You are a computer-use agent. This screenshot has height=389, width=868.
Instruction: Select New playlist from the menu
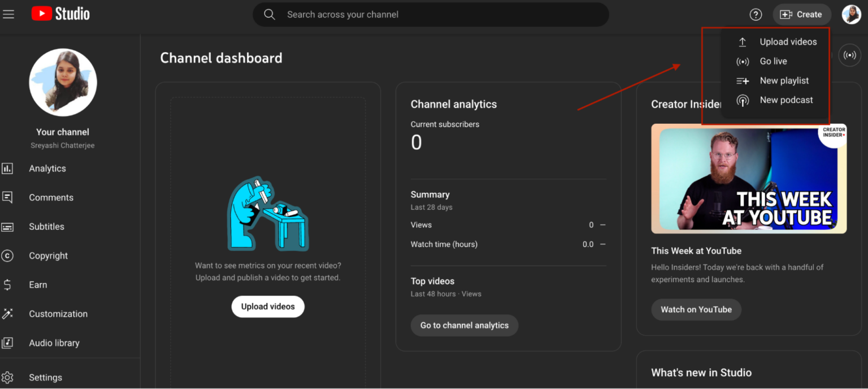(784, 81)
